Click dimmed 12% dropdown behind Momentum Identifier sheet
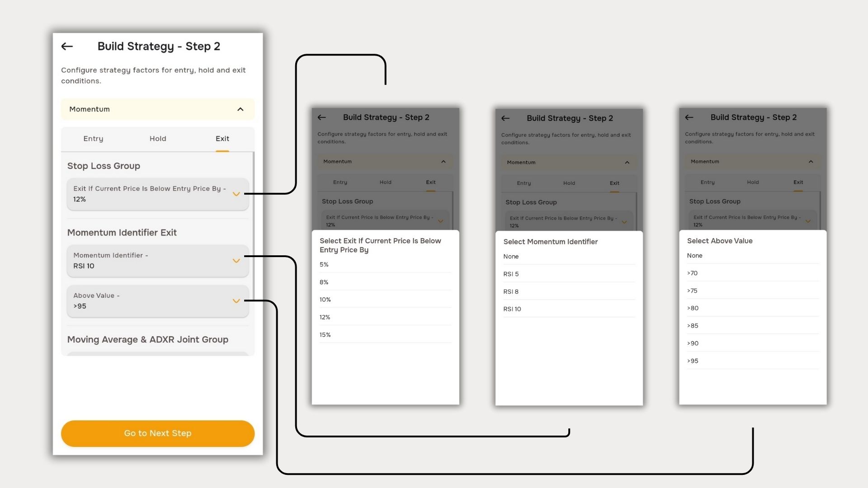868x488 pixels. pyautogui.click(x=569, y=221)
